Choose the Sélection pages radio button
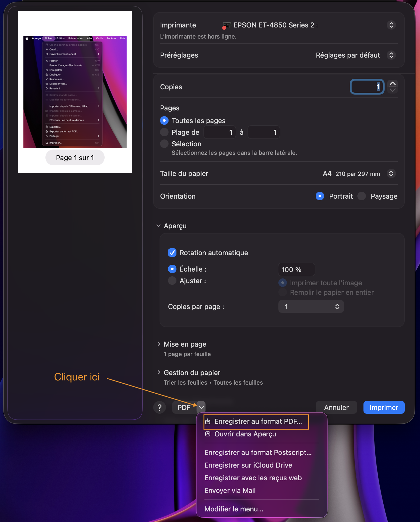420x522 pixels. (164, 144)
